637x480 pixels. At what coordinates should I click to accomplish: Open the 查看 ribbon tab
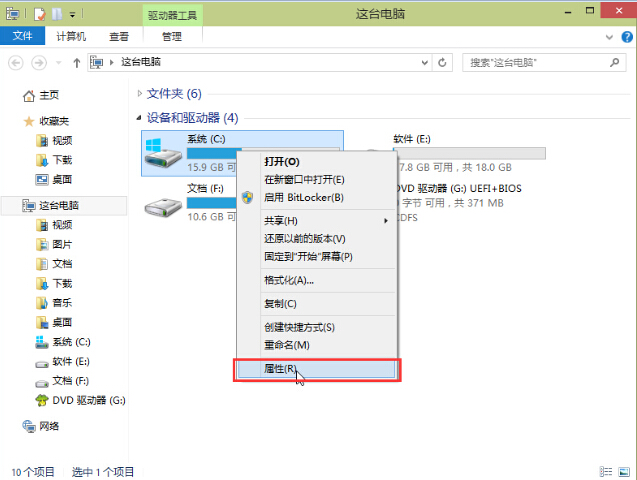(x=119, y=37)
